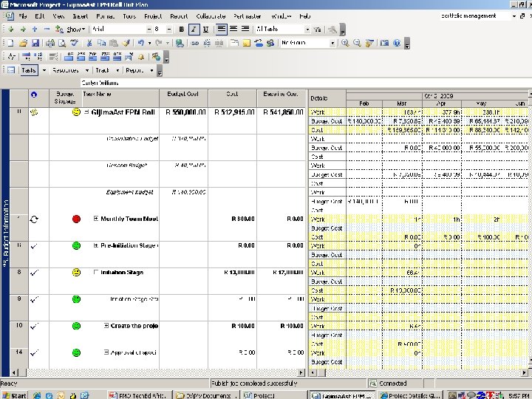532x399 pixels.
Task: Open Print Preview
Action: (62, 43)
